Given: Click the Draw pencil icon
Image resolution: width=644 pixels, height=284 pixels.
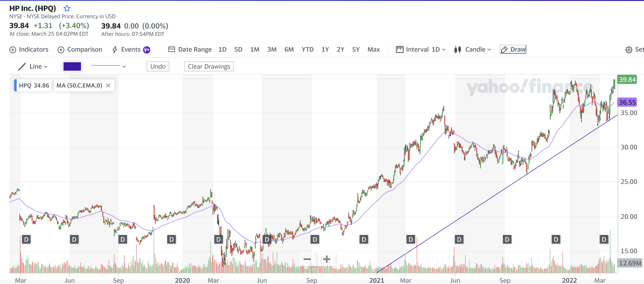Looking at the screenshot, I should [x=504, y=50].
